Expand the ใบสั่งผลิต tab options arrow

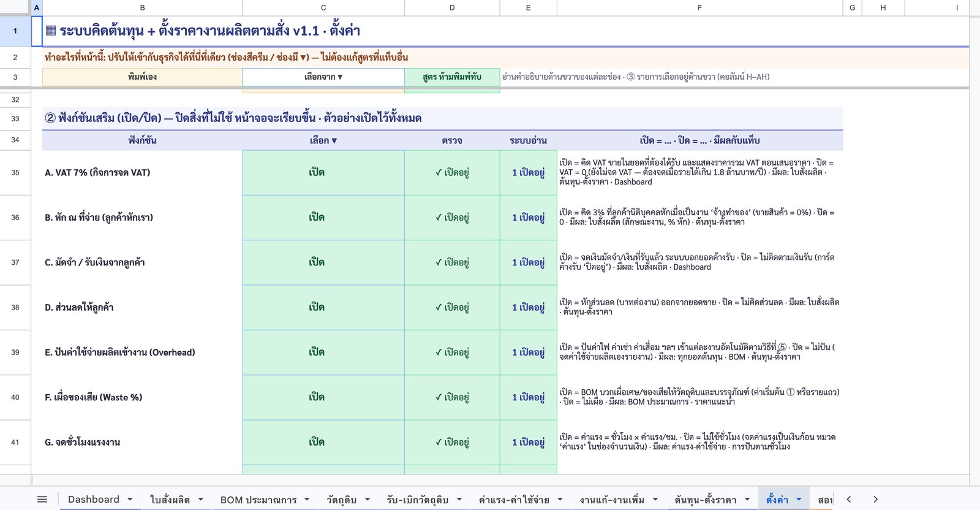pos(200,500)
